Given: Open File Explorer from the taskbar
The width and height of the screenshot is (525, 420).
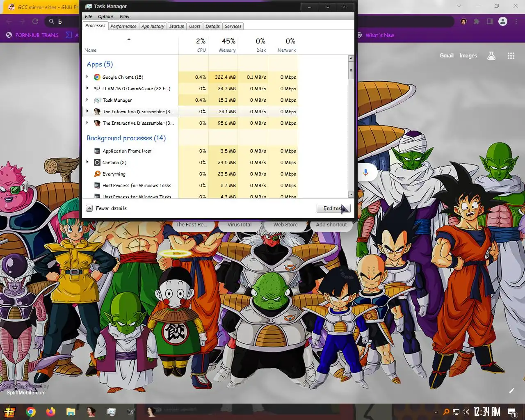Looking at the screenshot, I should (71, 412).
